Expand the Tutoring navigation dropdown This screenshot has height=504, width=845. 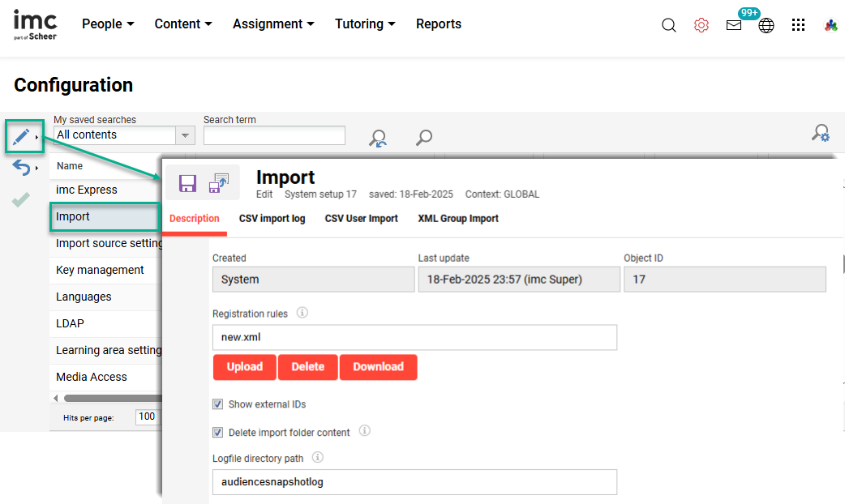coord(365,23)
